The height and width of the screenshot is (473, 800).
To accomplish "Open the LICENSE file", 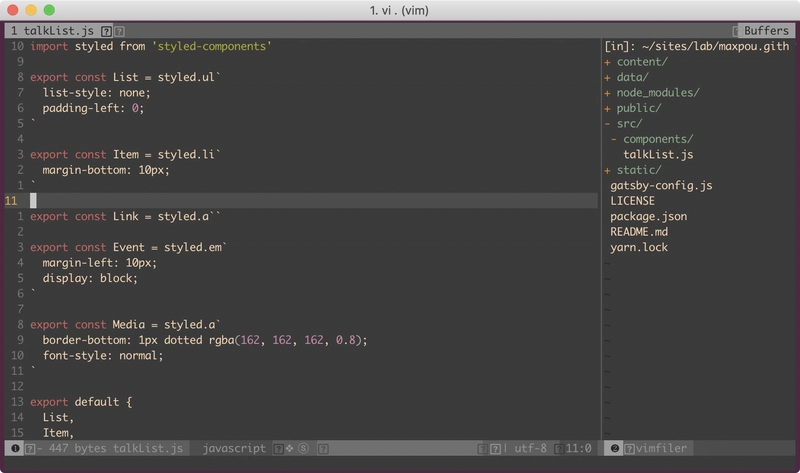I will 632,201.
